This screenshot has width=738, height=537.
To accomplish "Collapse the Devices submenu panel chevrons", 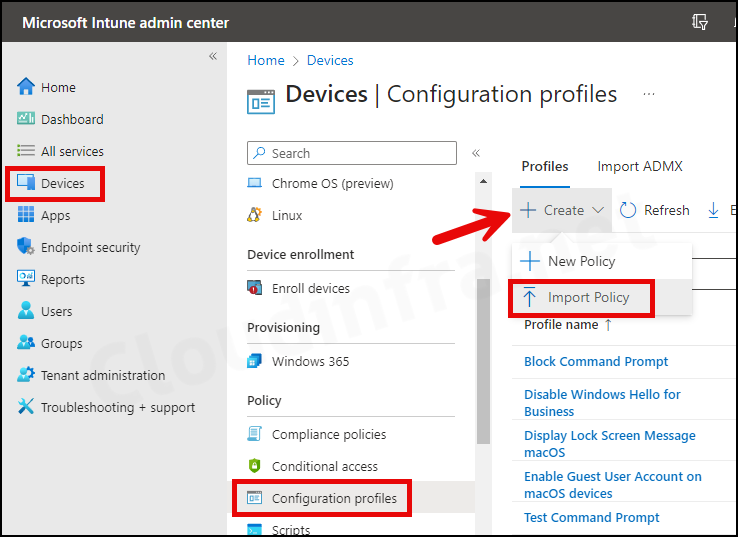I will [x=476, y=153].
